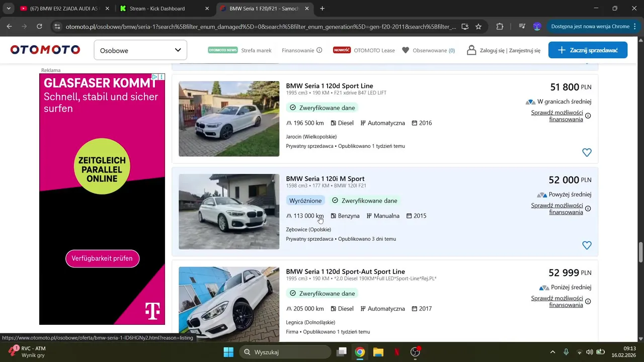The width and height of the screenshot is (644, 362).
Task: Click the taskbar Wyszukaj search box
Action: pos(285,352)
